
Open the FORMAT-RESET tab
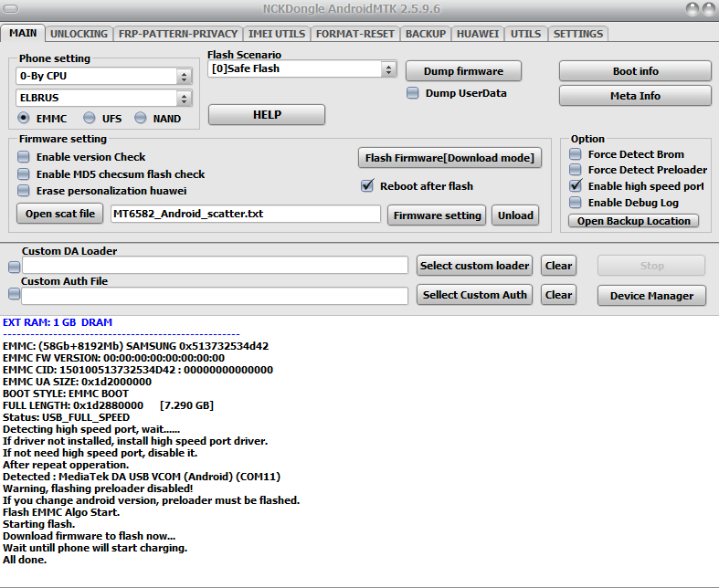click(354, 34)
